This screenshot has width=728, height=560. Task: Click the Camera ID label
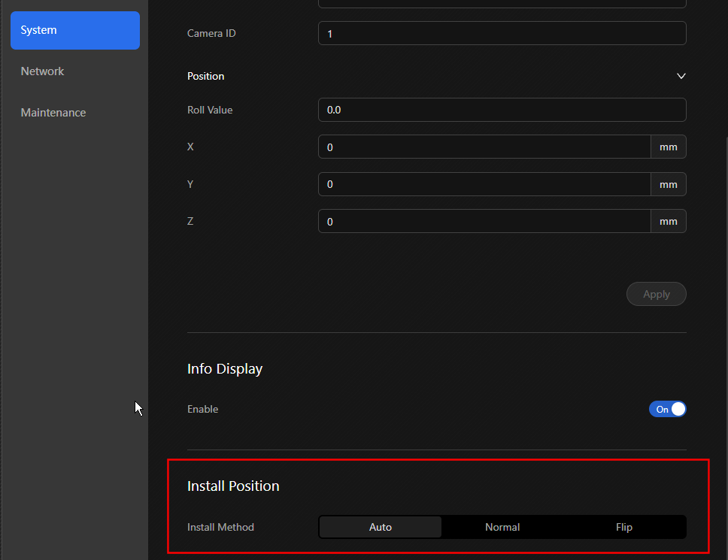(211, 33)
